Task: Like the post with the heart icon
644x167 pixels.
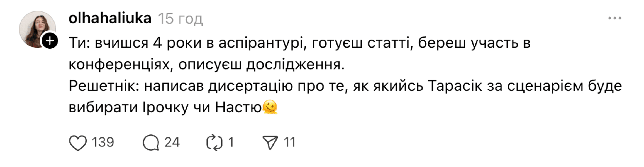Action: (78, 143)
